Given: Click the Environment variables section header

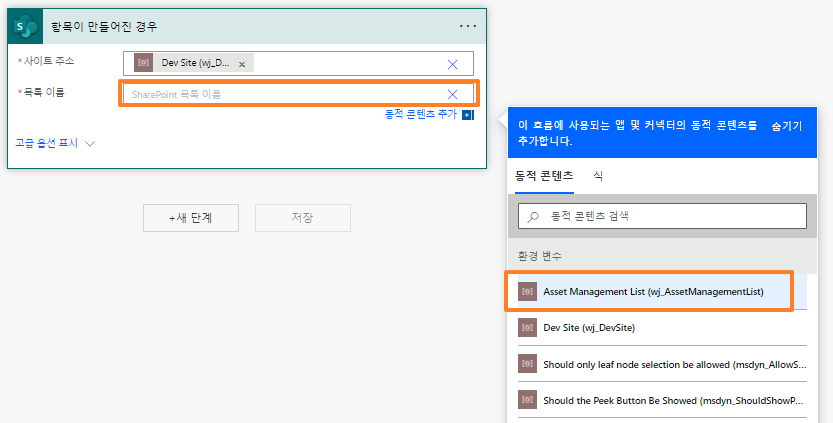Looking at the screenshot, I should tap(540, 256).
